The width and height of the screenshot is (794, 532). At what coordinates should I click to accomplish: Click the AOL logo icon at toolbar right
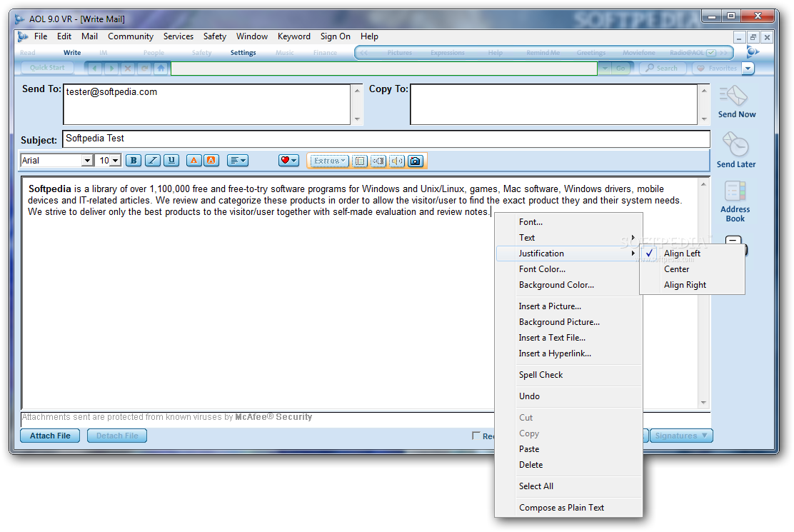753,51
